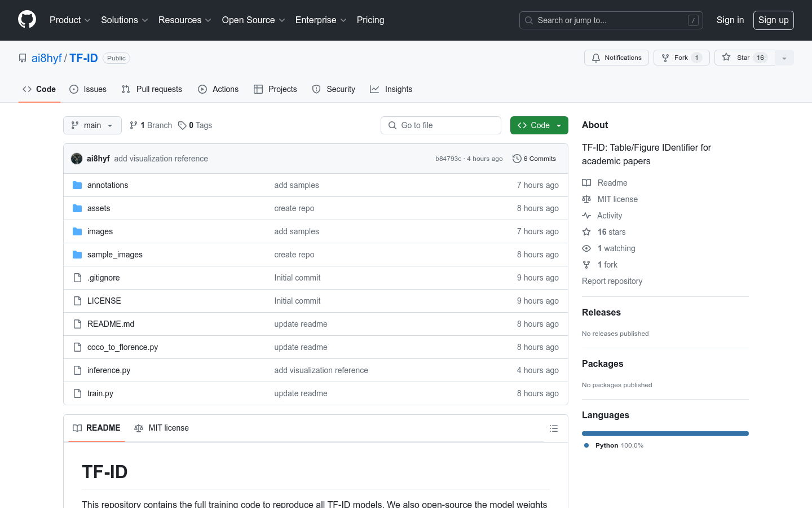Click the scale icon next to MIT license in About
Viewport: 812px width, 508px height.
[586, 199]
